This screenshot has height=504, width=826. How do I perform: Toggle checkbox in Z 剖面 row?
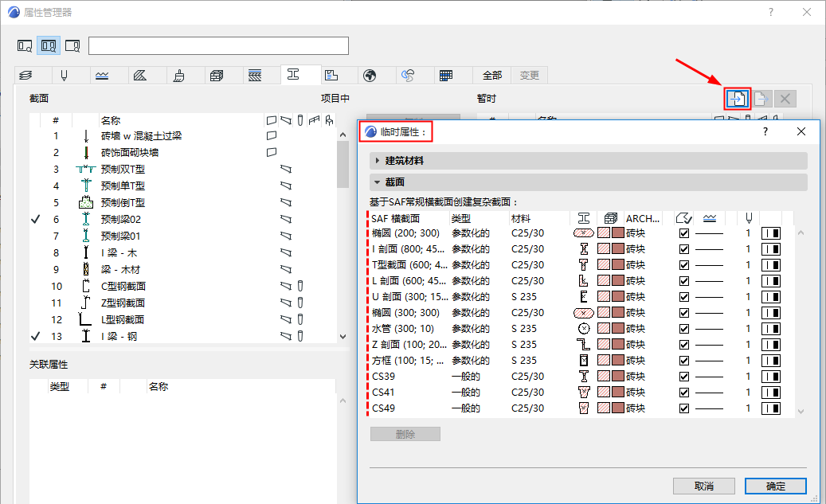tap(684, 345)
